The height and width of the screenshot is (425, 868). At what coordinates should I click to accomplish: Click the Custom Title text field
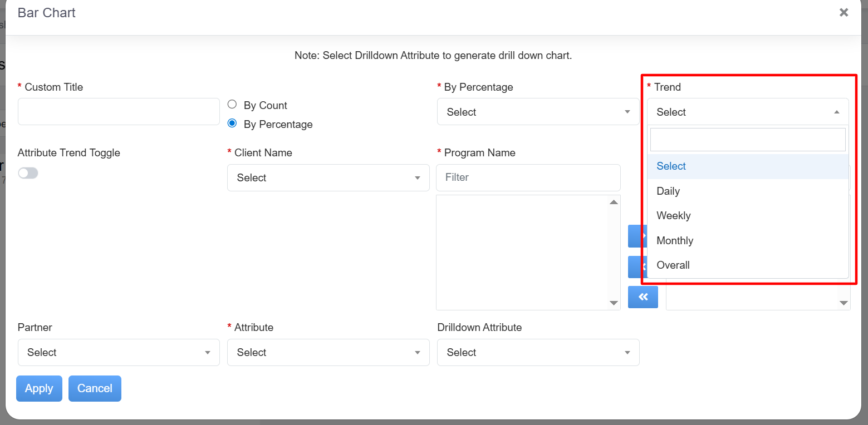(x=119, y=112)
